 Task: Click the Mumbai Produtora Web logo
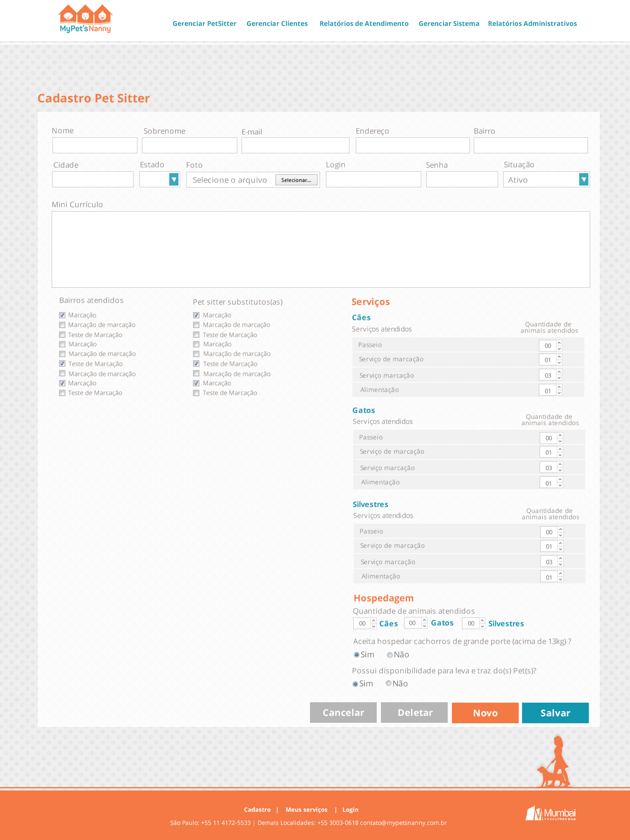coord(551,813)
